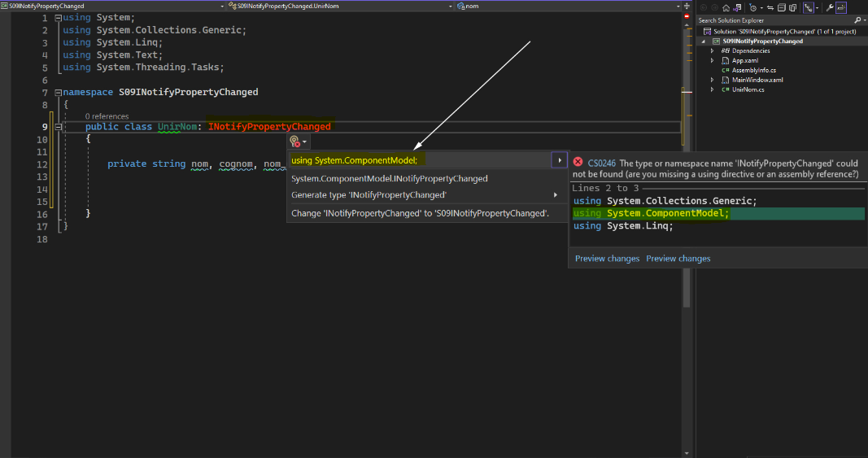Viewport: 868px width, 458px height.
Task: Click the Collapse All icon in Solution Explorer
Action: [781, 7]
